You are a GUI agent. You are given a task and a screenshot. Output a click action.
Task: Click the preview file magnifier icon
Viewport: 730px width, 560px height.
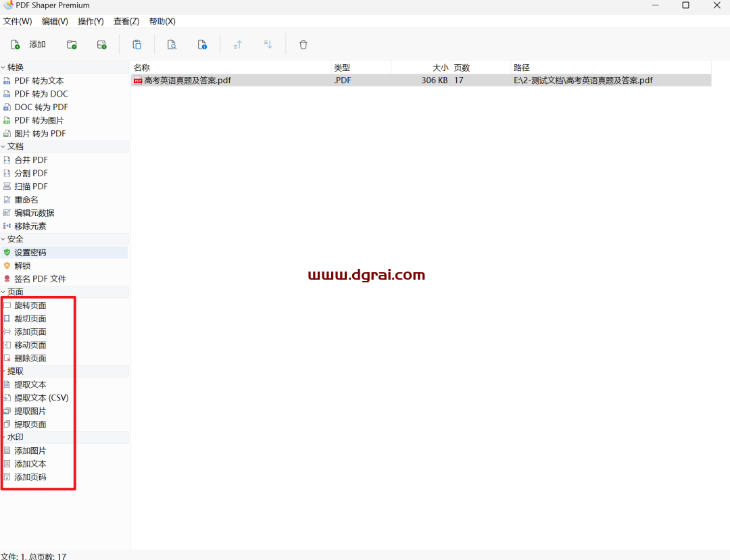click(x=172, y=45)
